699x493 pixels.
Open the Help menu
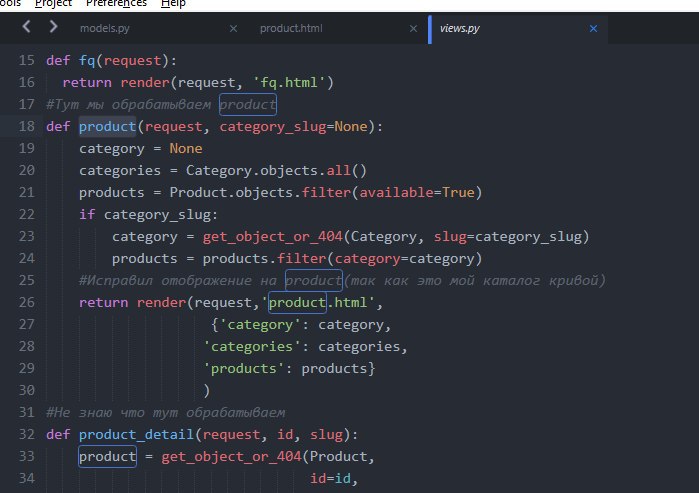coord(173,4)
